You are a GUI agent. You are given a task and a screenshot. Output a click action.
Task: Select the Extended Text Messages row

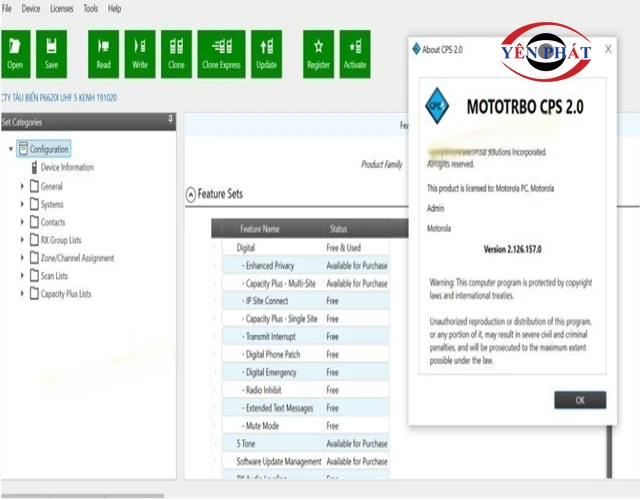point(305,408)
